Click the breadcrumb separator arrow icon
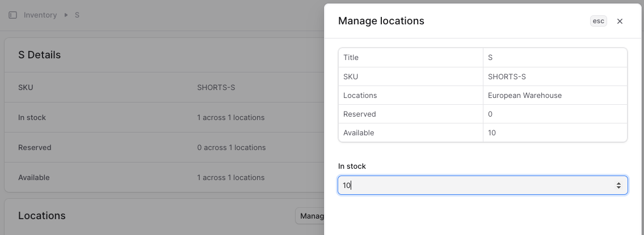 66,15
